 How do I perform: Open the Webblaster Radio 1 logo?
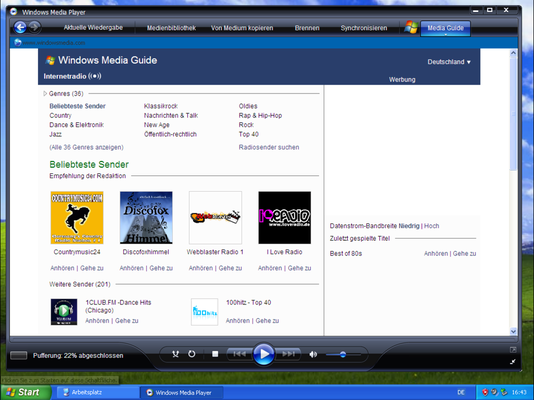point(215,218)
